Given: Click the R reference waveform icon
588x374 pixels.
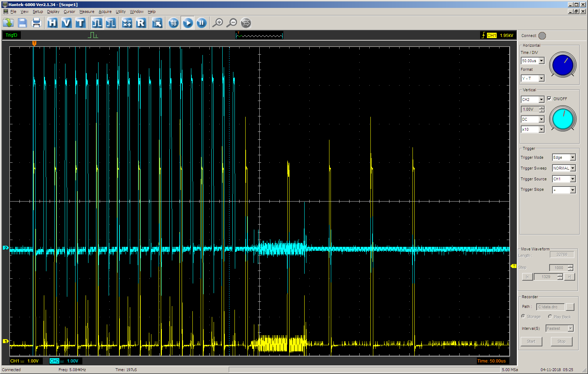Looking at the screenshot, I should pos(141,23).
